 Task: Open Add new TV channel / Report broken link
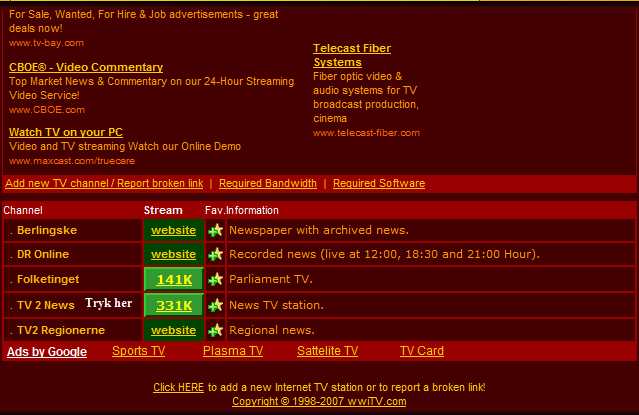coord(104,183)
